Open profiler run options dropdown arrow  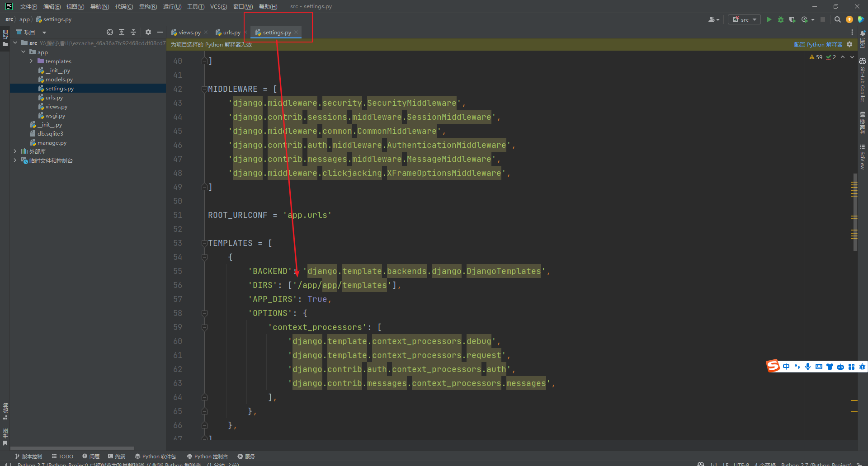pos(813,20)
